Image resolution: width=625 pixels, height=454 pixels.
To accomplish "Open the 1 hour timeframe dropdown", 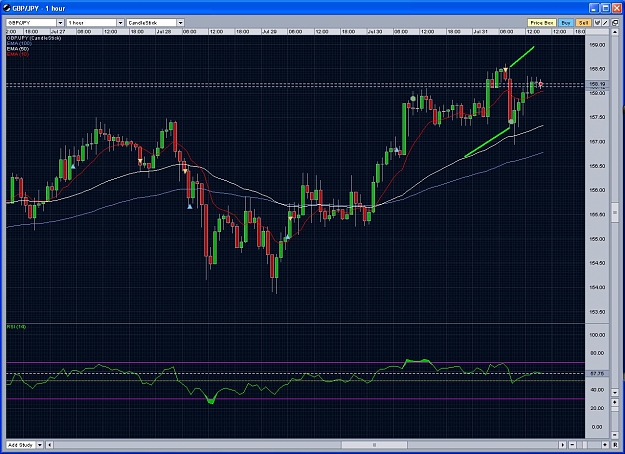I will [120, 23].
